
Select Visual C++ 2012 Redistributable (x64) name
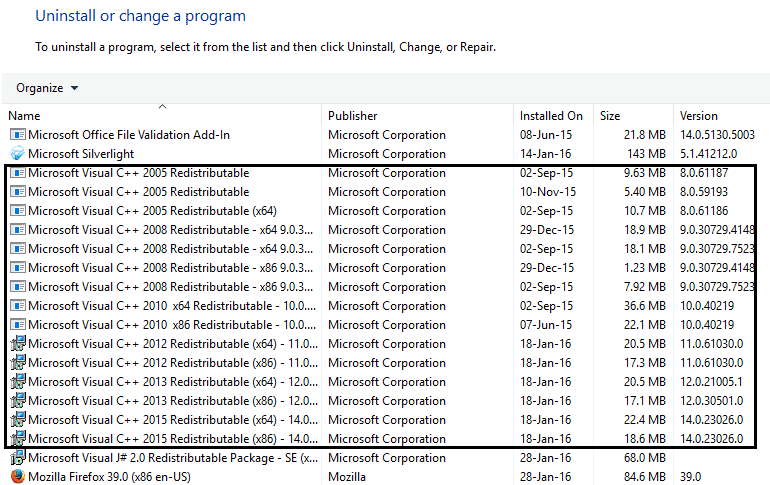[x=173, y=344]
